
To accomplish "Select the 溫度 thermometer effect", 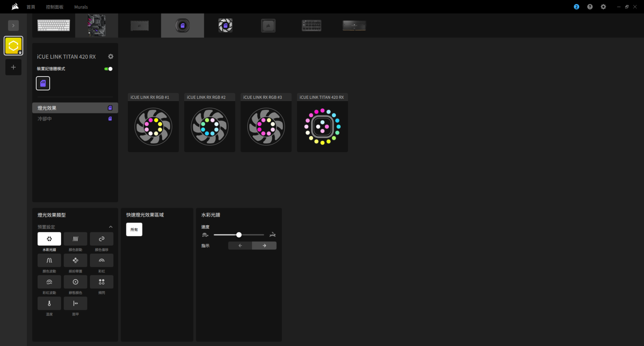I will [x=49, y=304].
